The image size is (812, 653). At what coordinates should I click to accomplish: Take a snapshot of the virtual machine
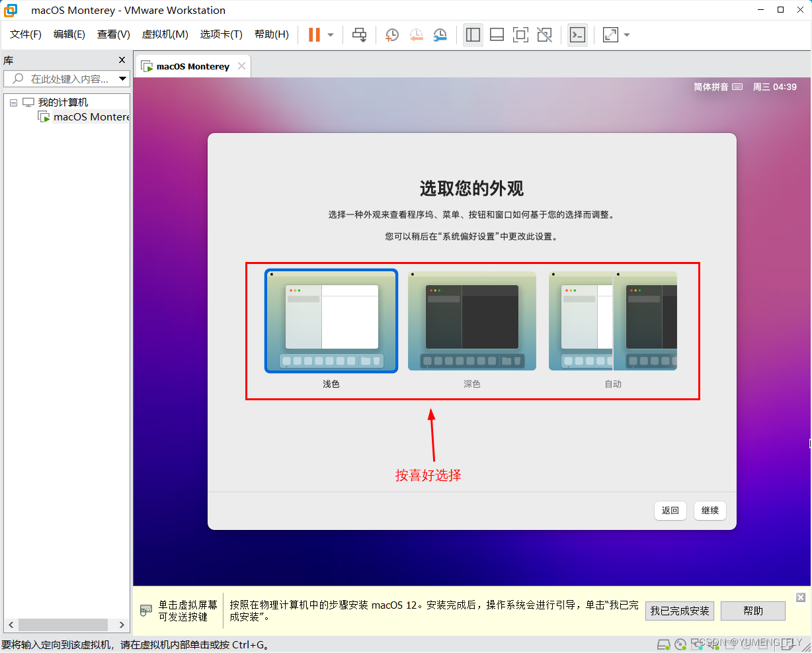pos(392,35)
